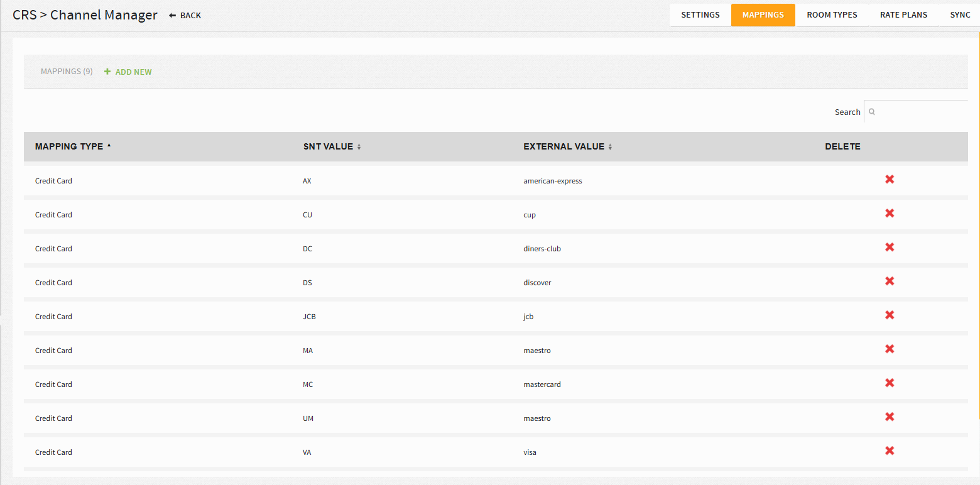Delete the american-express credit card mapping
980x485 pixels.
[890, 180]
